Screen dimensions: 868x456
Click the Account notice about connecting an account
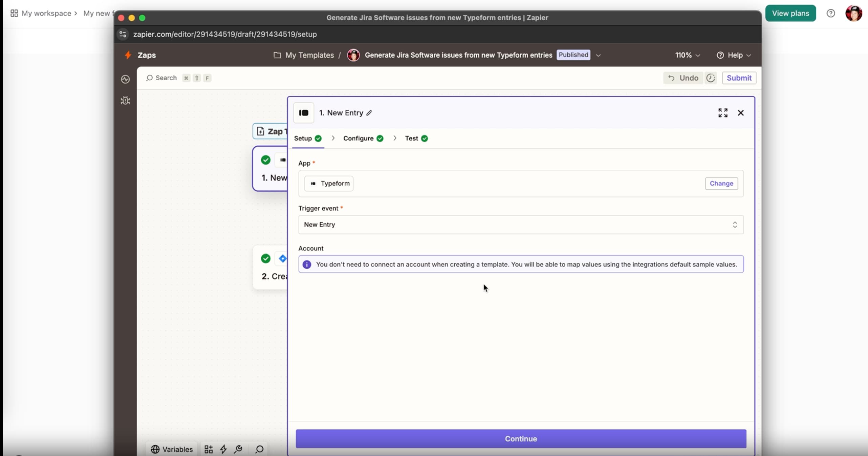point(521,264)
